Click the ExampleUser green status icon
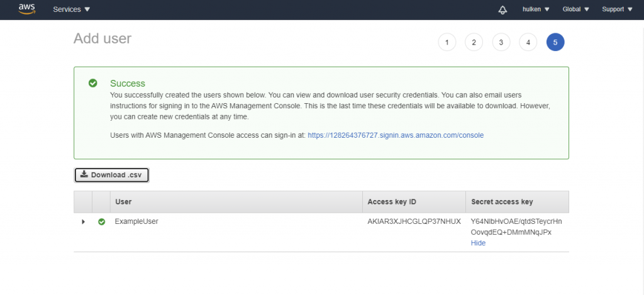 pos(101,222)
